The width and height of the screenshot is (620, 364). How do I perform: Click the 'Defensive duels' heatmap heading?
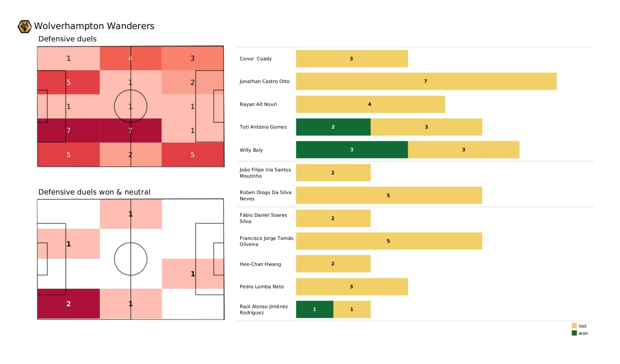point(67,39)
